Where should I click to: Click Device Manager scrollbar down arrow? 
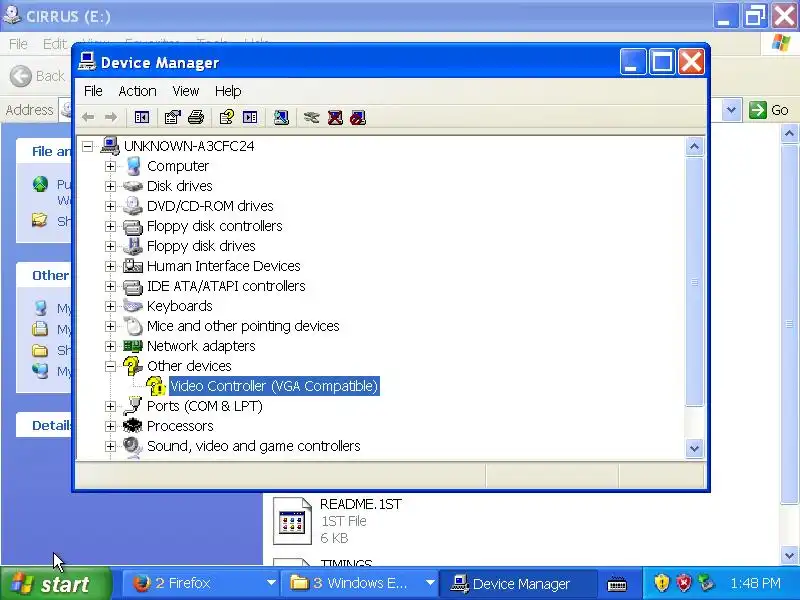pyautogui.click(x=694, y=448)
